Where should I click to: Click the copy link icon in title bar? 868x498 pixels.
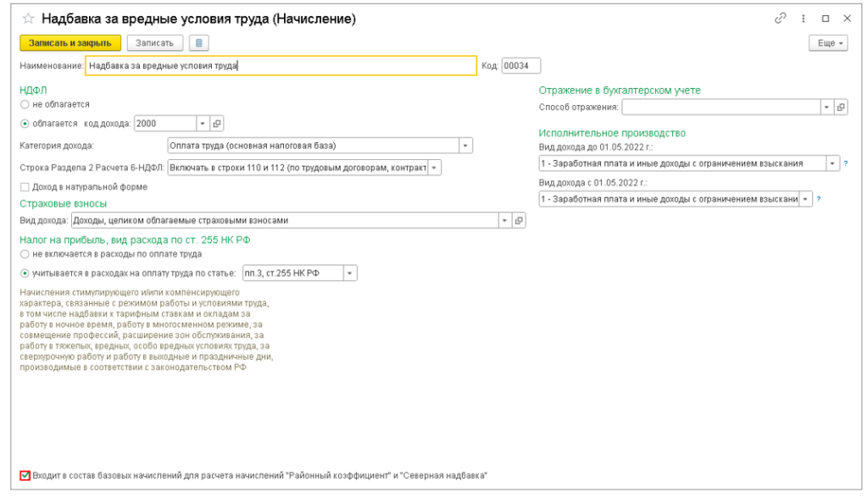[x=781, y=18]
